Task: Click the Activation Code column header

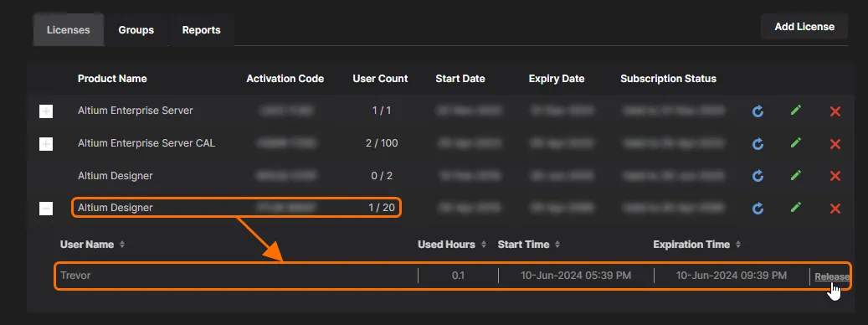Action: (285, 79)
